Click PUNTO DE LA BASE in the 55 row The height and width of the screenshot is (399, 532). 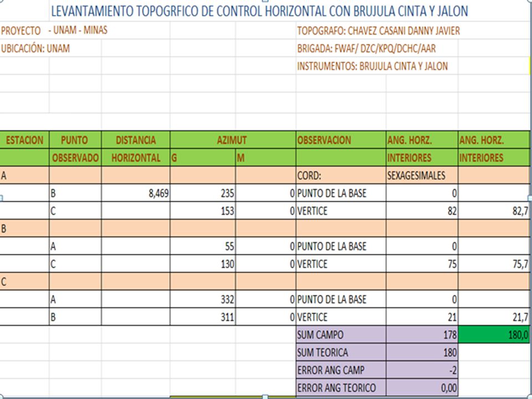pyautogui.click(x=341, y=246)
